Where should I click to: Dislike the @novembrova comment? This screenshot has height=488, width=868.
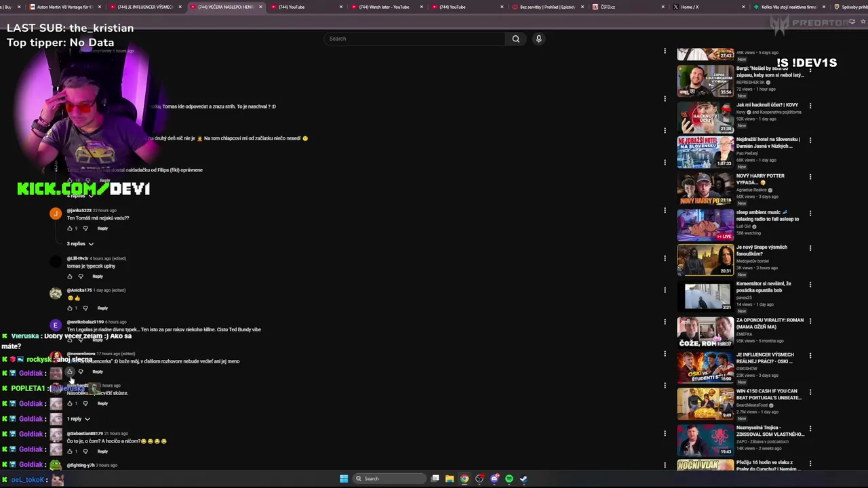81,372
